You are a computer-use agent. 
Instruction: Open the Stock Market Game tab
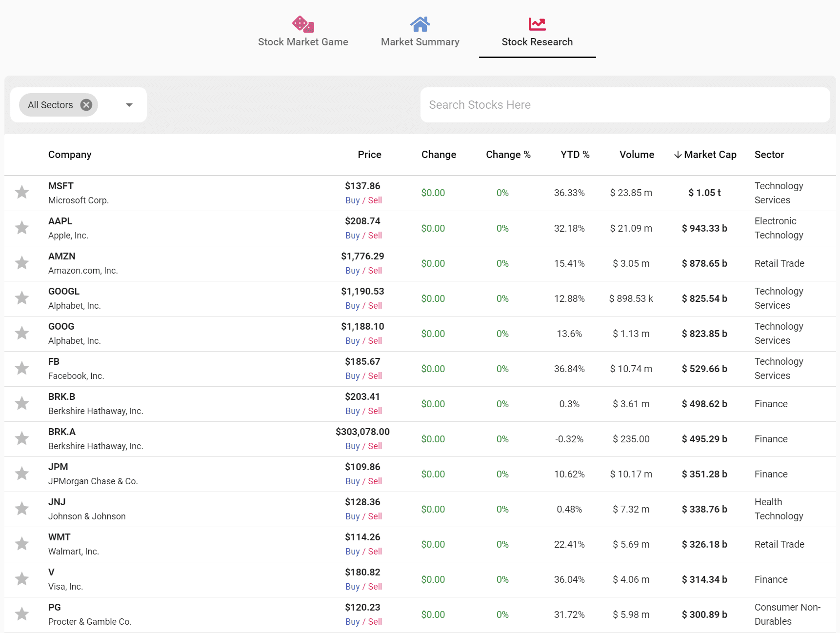point(302,42)
